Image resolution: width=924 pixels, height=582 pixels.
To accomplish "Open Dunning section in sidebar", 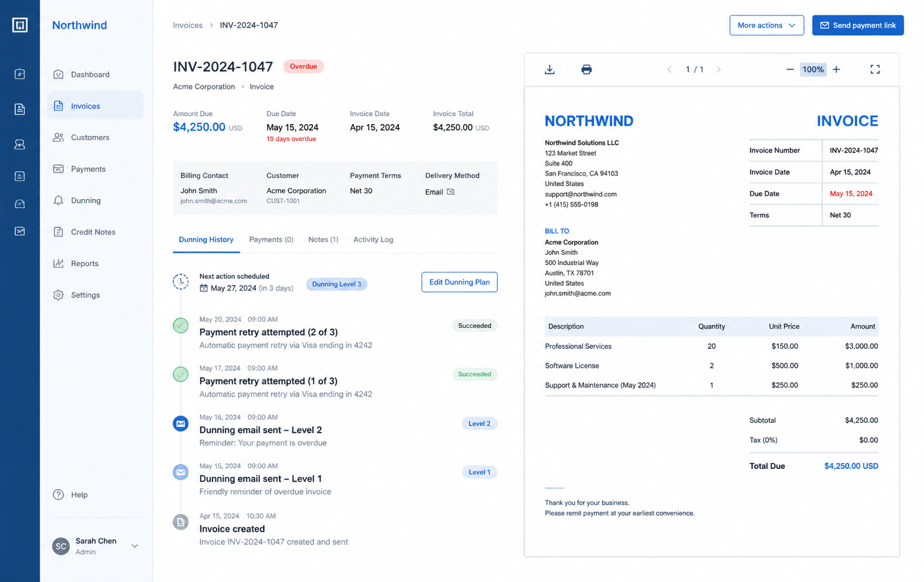I will coord(95,200).
